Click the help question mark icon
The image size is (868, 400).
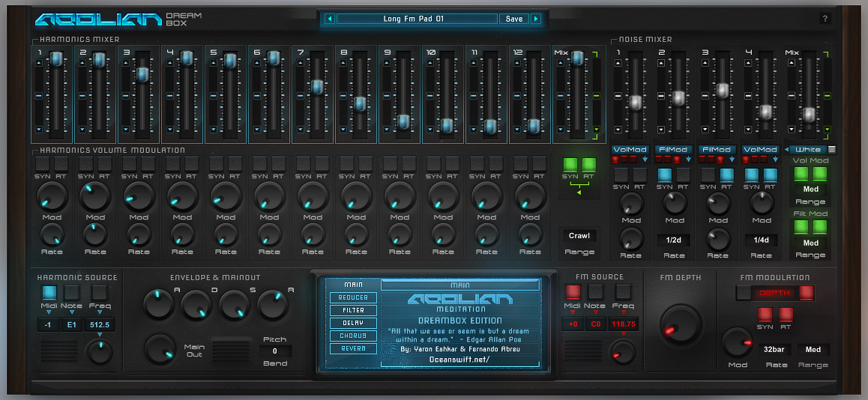[x=825, y=19]
